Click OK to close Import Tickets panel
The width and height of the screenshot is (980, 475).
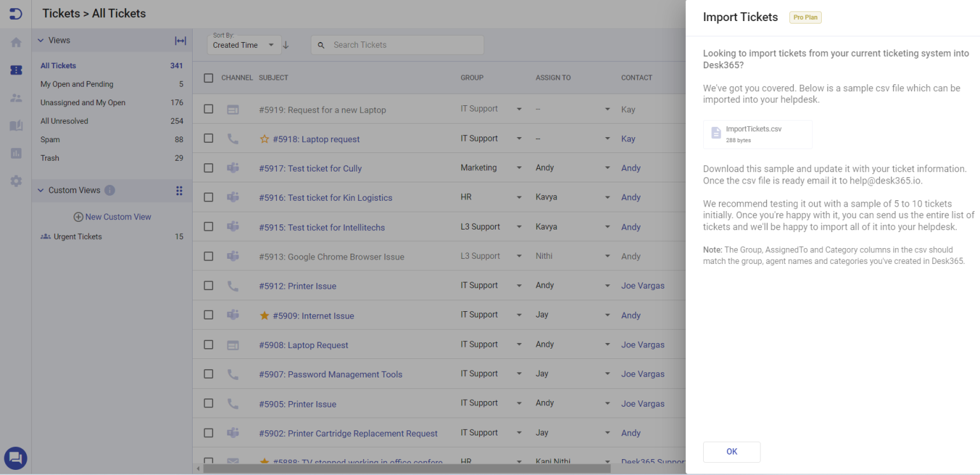pos(731,451)
